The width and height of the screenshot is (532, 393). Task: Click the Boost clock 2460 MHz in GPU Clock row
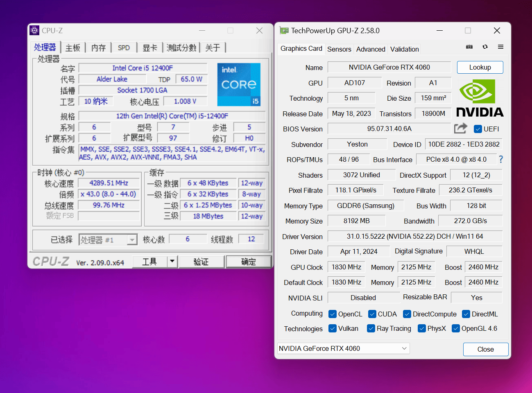483,267
